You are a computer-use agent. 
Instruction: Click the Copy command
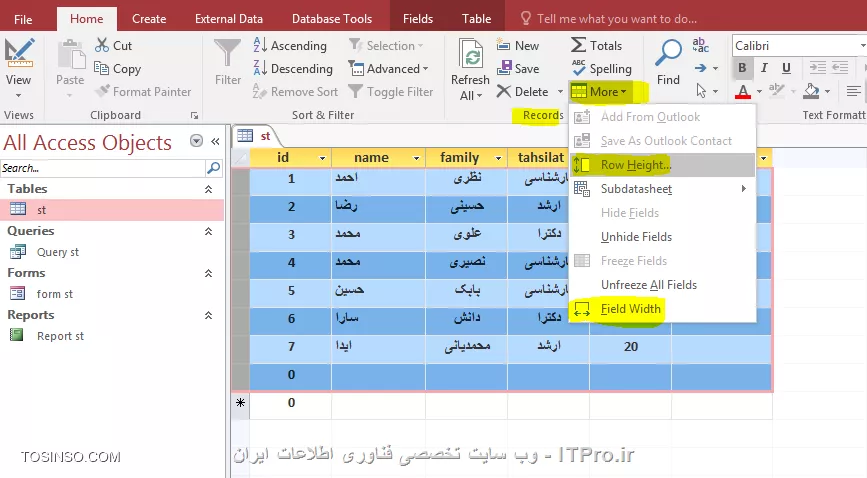click(x=118, y=69)
